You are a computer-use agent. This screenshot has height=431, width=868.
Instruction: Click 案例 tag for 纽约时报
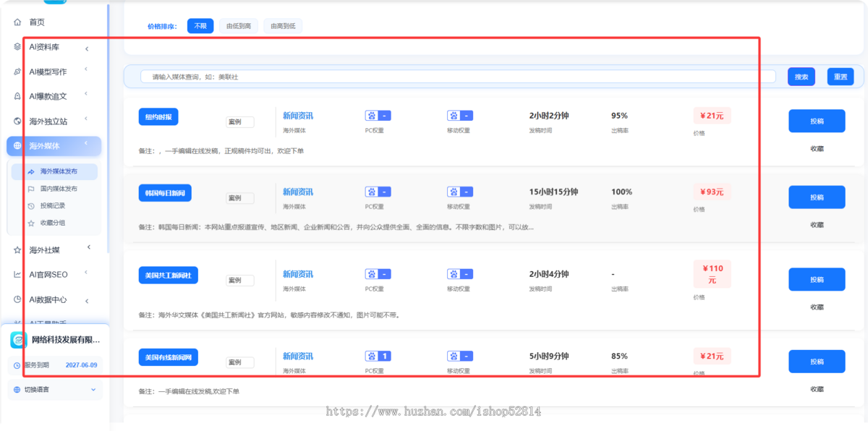coord(239,122)
